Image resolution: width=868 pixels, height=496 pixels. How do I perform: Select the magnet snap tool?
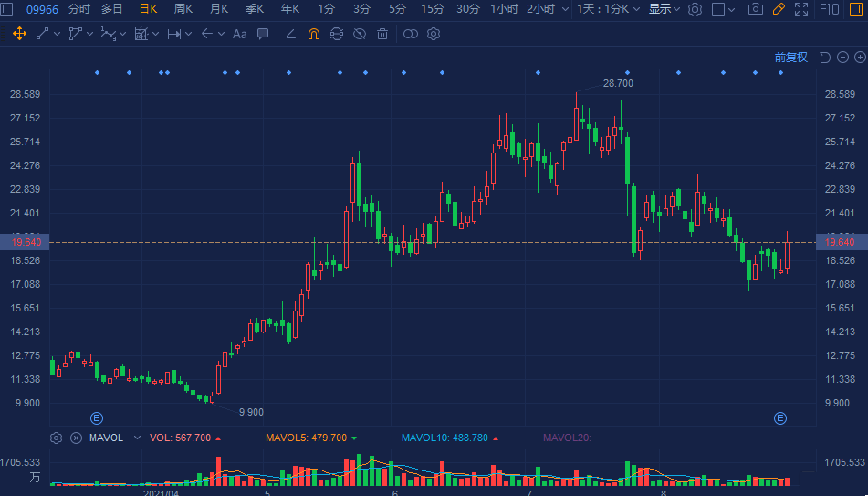tap(313, 34)
